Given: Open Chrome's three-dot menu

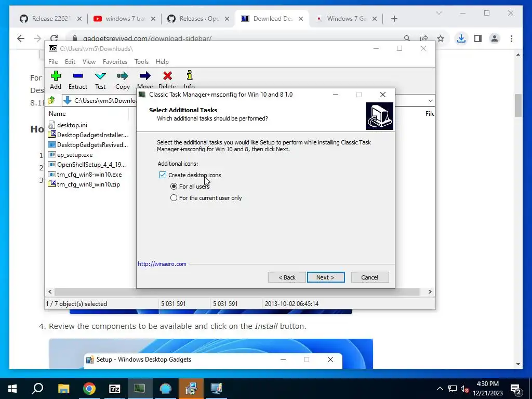Looking at the screenshot, I should click(x=511, y=38).
